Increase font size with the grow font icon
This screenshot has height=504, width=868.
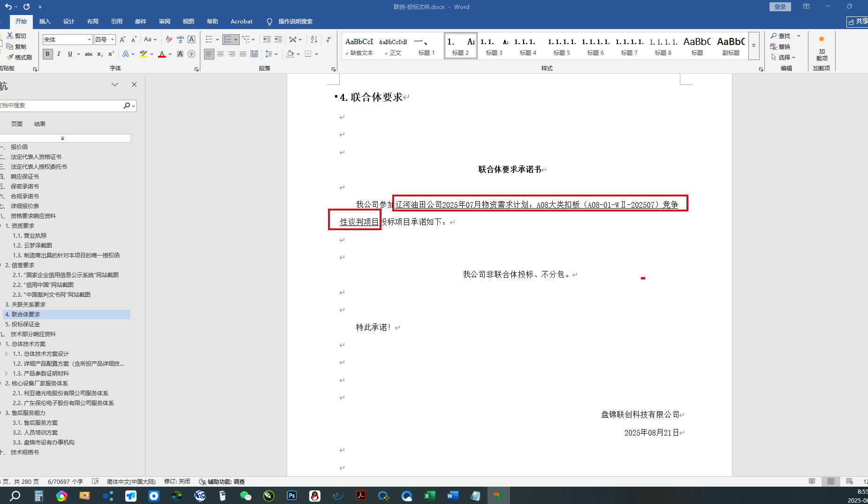click(x=122, y=39)
